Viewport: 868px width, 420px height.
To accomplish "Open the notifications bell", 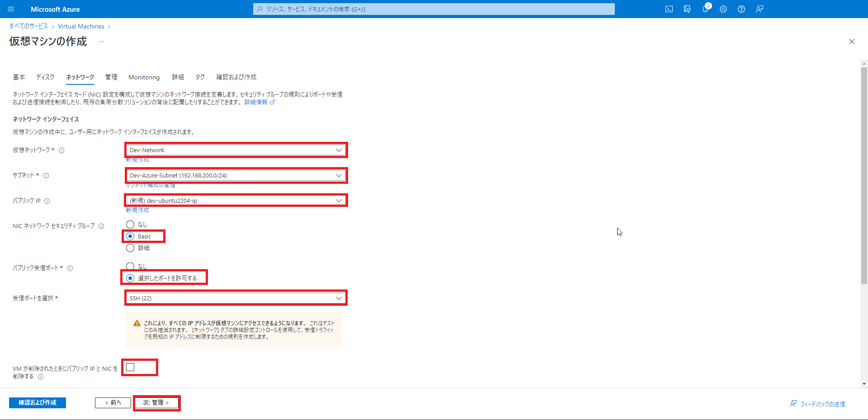I will tap(705, 9).
